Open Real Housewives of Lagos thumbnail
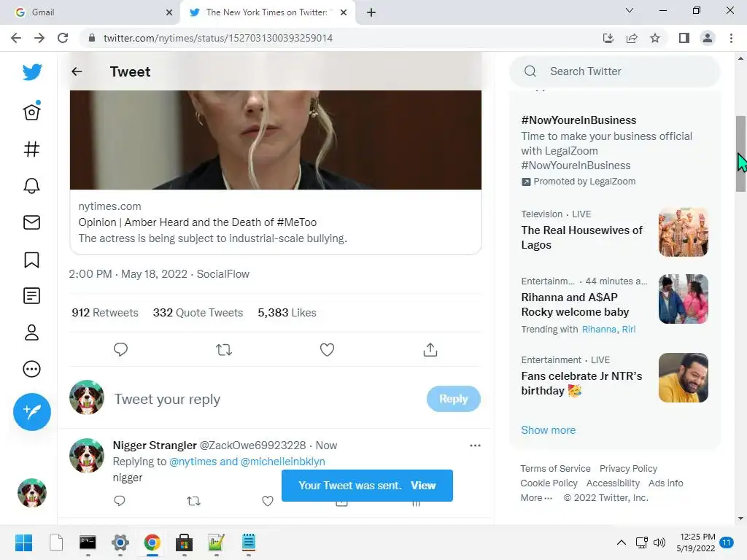Viewport: 747px width, 560px height. click(683, 233)
